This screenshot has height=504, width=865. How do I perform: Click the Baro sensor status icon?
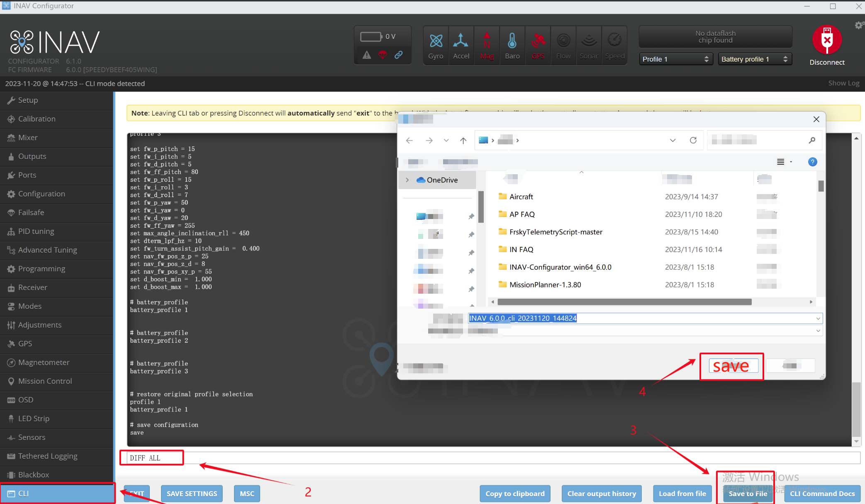pyautogui.click(x=512, y=46)
